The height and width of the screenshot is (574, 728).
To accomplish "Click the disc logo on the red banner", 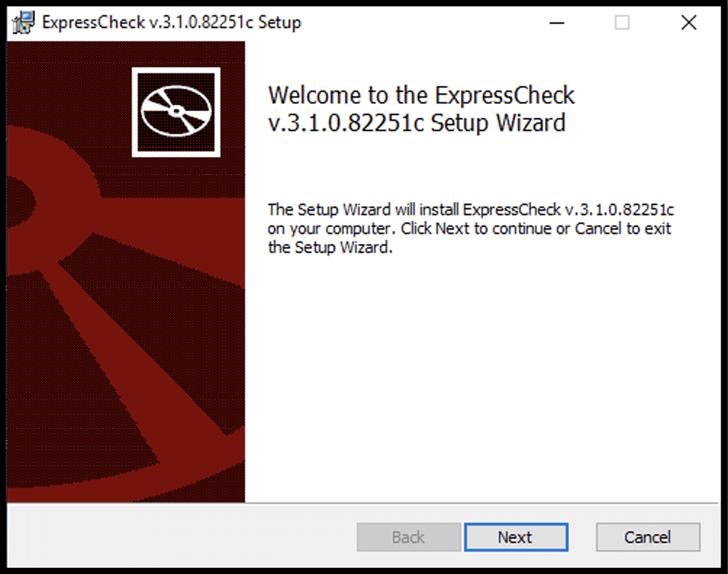I will coord(176,112).
